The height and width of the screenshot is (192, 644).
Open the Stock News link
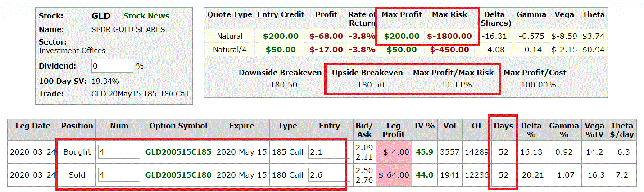(146, 16)
